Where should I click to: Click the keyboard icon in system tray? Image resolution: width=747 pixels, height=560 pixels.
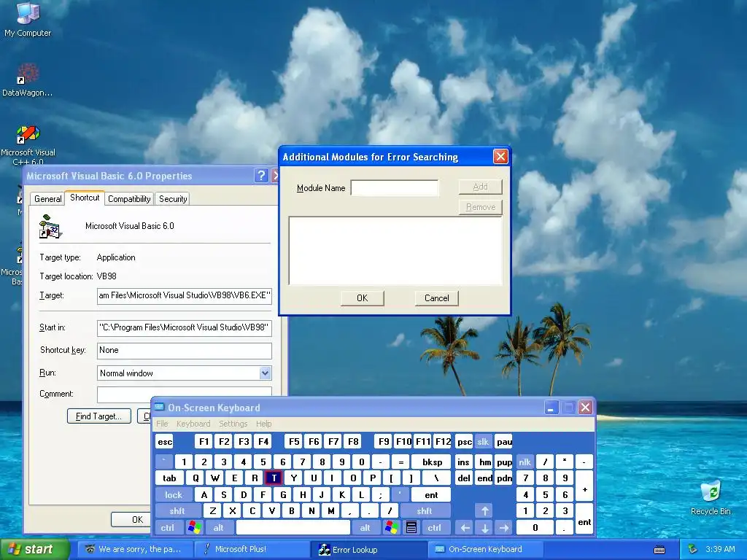point(659,550)
